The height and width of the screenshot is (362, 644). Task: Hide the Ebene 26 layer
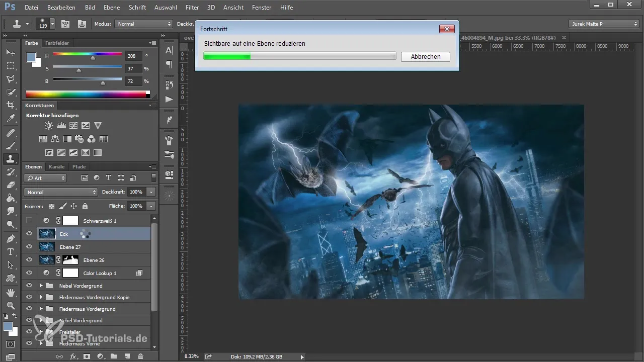coord(29,259)
